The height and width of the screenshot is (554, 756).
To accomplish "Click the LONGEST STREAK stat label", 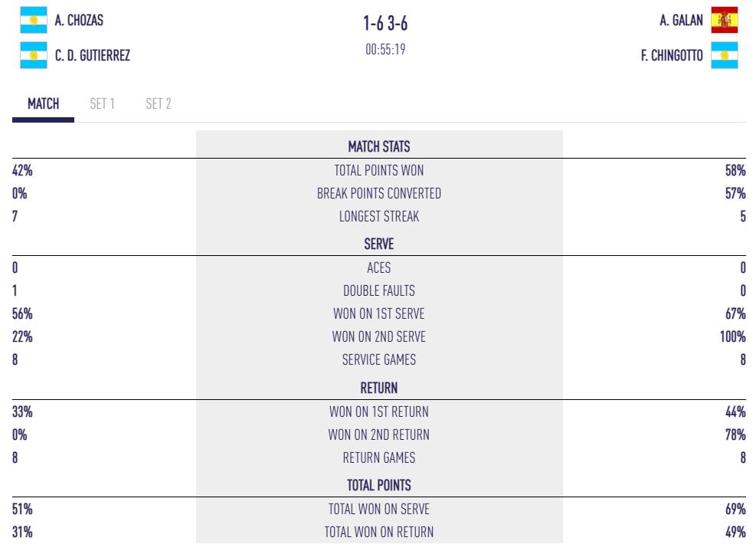I will tap(379, 216).
